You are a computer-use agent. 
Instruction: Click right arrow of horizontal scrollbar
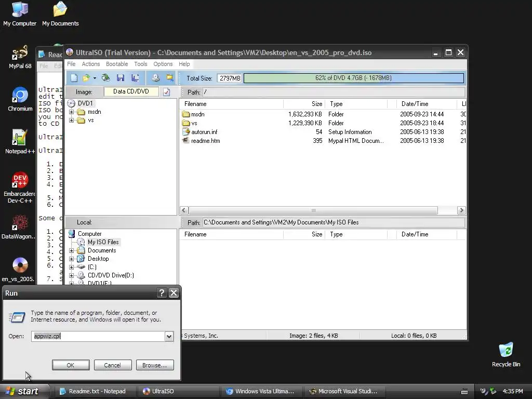(x=461, y=210)
